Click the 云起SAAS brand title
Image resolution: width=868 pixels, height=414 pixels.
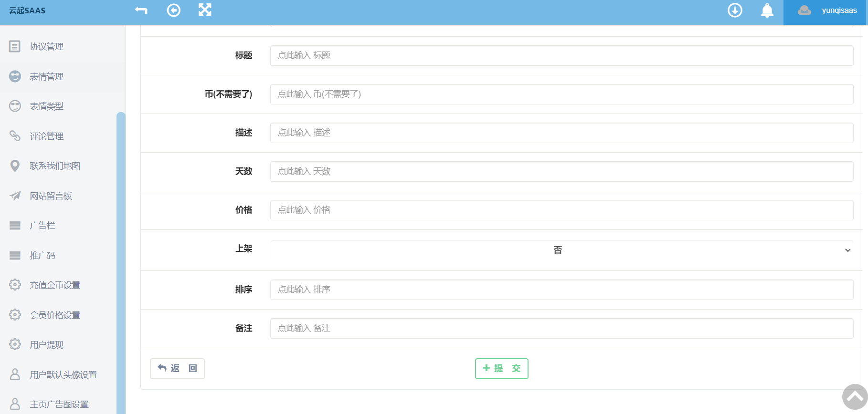click(x=27, y=10)
